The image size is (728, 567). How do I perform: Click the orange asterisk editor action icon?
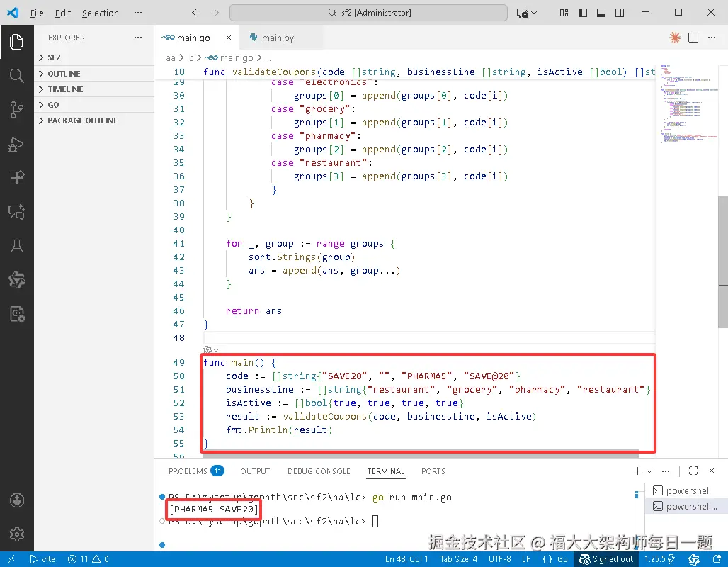(675, 38)
